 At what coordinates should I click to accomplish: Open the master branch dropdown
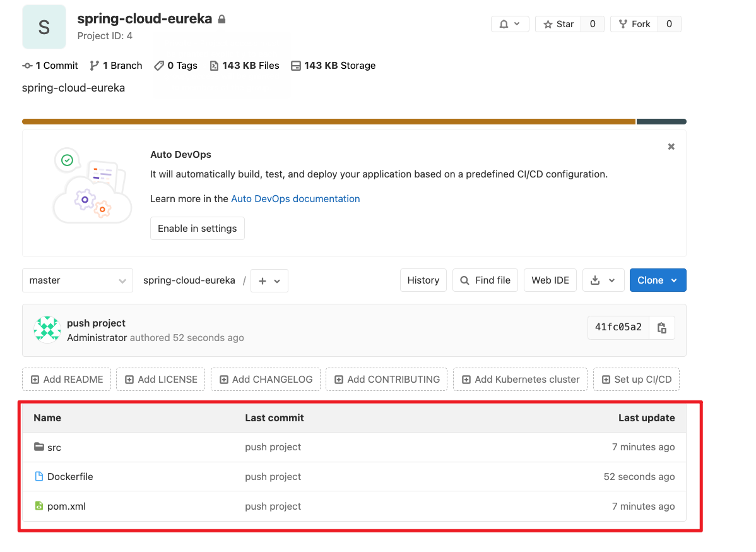pyautogui.click(x=78, y=280)
